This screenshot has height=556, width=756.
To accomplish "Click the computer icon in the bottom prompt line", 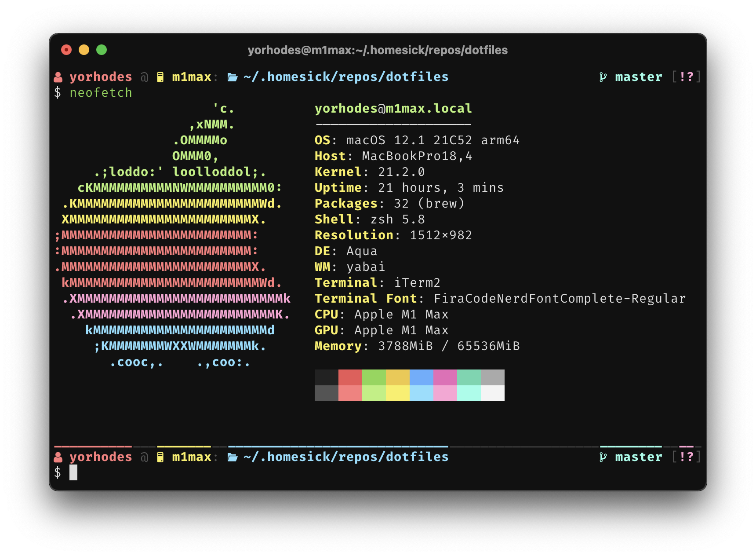I will click(x=160, y=457).
